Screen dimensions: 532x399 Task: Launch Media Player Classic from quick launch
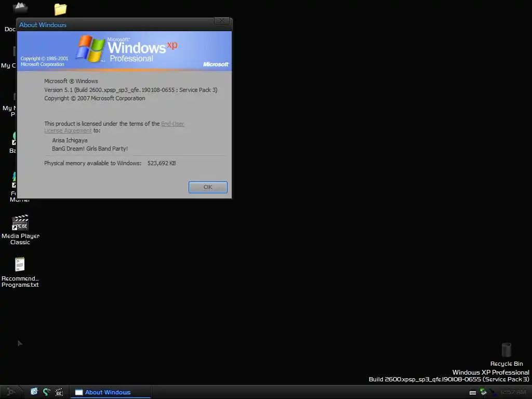(x=59, y=392)
